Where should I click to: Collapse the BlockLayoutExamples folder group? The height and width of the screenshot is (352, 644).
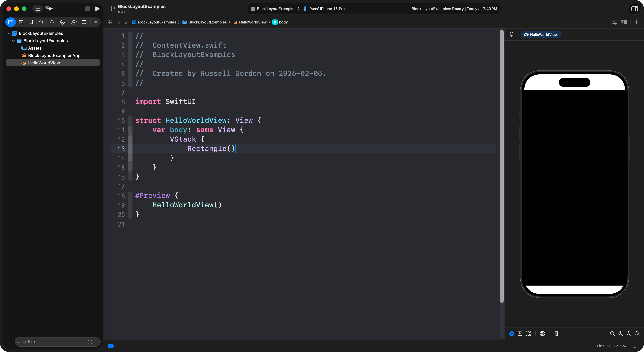tap(13, 41)
